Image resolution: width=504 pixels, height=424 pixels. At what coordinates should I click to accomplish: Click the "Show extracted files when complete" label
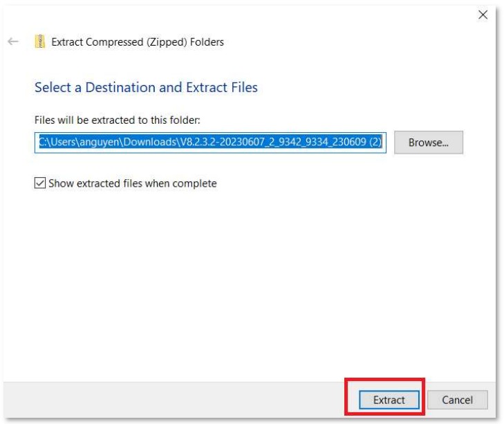[132, 183]
